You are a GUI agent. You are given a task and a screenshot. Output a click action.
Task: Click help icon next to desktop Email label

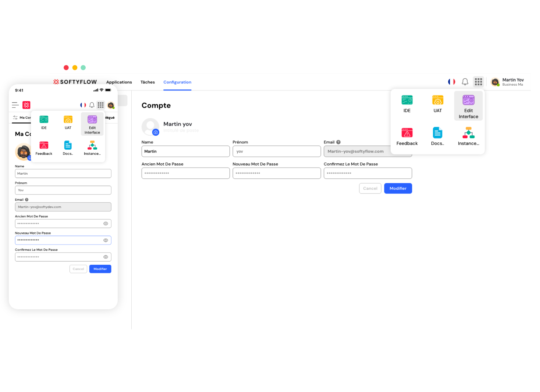tap(338, 142)
